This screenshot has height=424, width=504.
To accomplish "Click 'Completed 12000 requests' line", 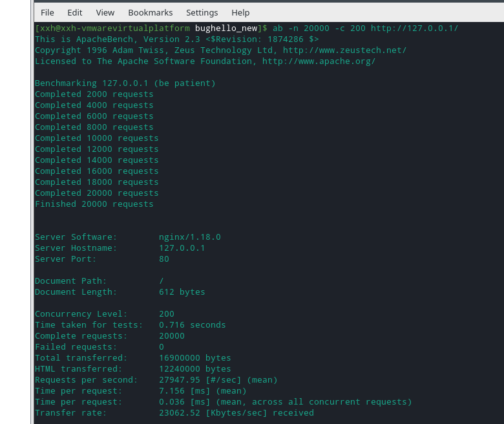I will (x=97, y=149).
